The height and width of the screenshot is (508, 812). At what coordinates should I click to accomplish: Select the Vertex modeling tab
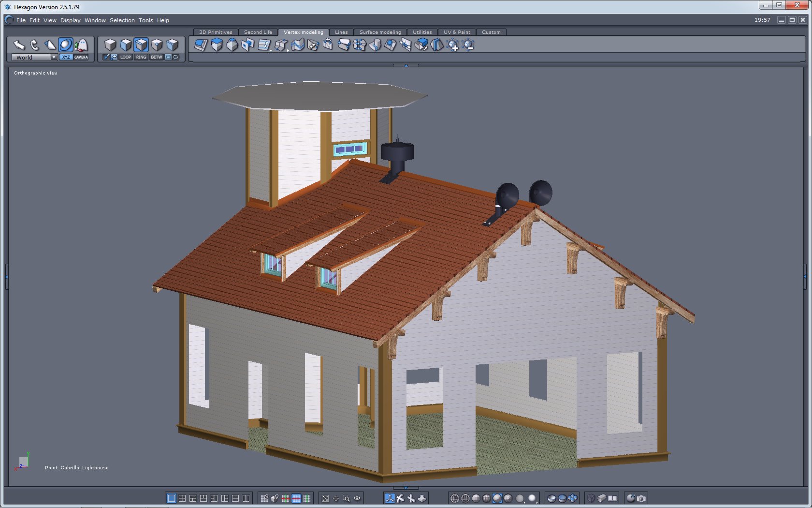[x=304, y=32]
